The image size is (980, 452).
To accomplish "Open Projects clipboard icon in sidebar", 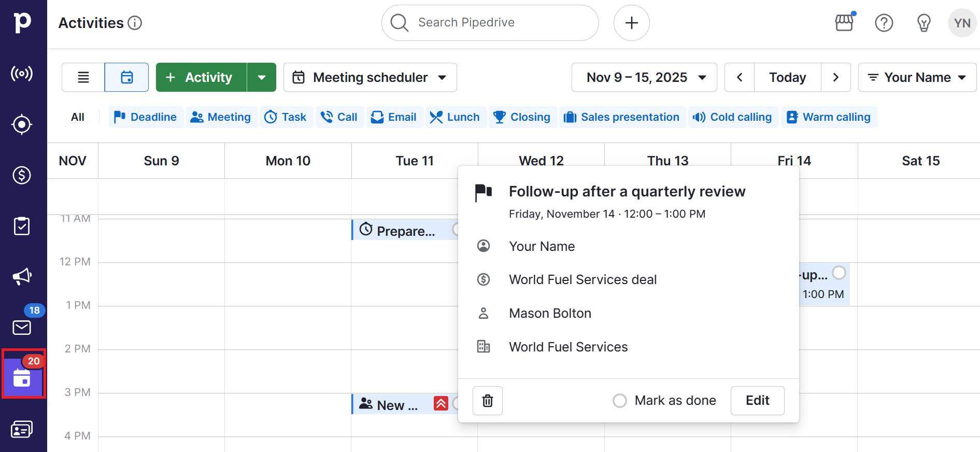I will pos(22,226).
